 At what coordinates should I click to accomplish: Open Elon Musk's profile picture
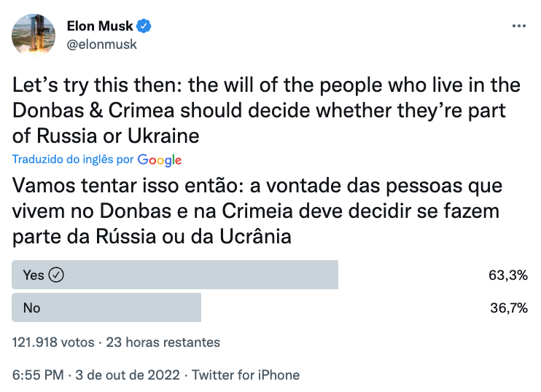[x=34, y=34]
